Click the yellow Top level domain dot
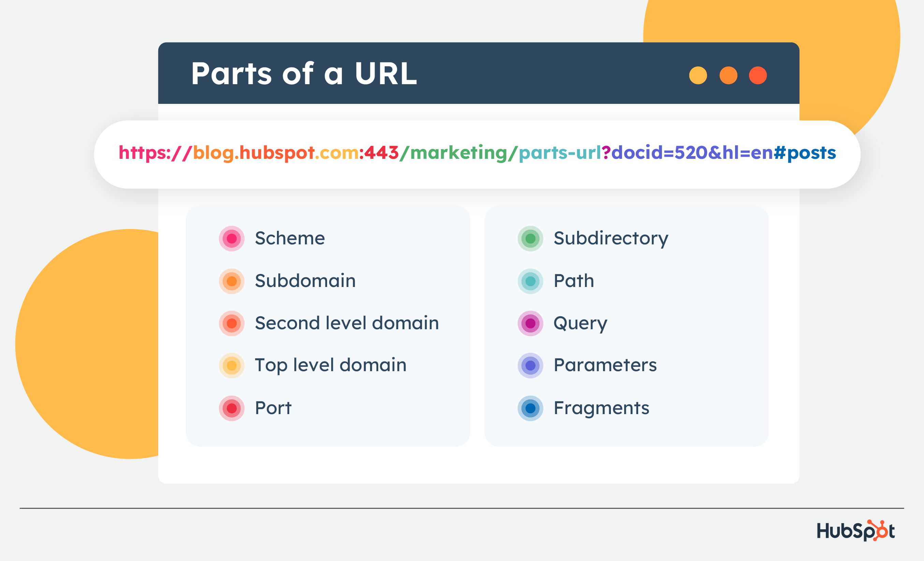Screen dimensions: 924x561 231,365
